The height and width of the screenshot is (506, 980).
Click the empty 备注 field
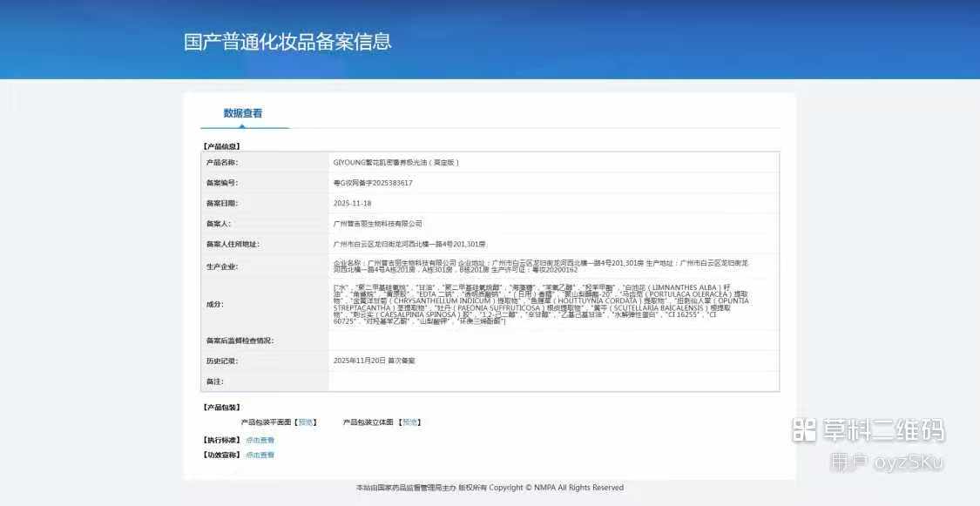pos(554,381)
